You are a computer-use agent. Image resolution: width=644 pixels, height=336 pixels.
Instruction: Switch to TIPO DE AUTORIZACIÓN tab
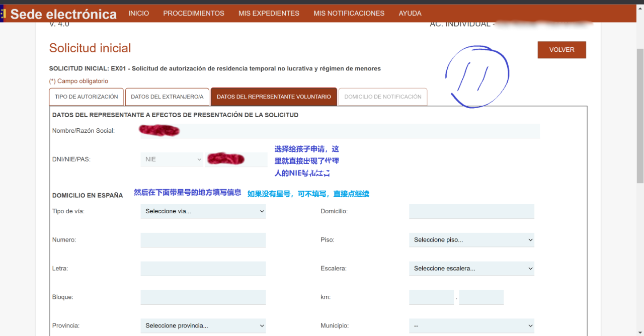pos(86,97)
